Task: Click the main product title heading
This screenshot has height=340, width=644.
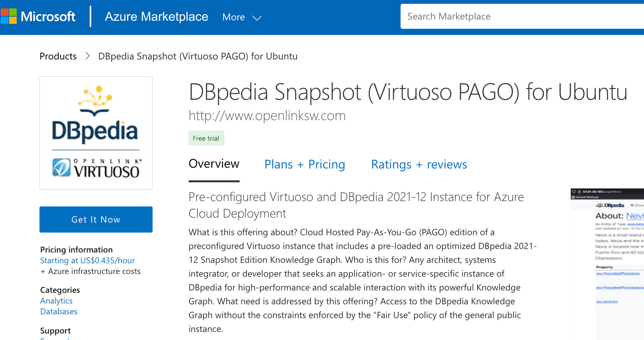Action: (408, 92)
